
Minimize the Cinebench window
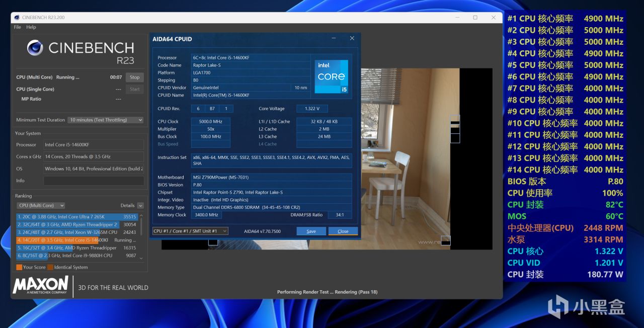(x=457, y=18)
